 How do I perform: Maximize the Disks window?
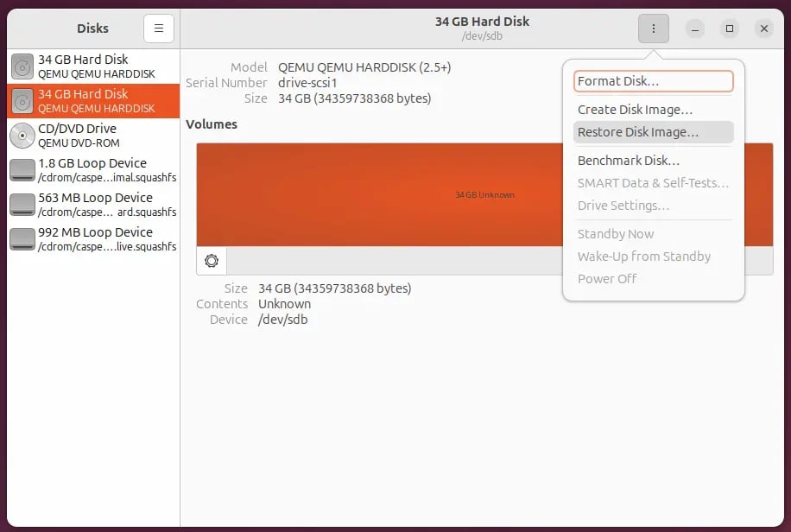(x=730, y=28)
